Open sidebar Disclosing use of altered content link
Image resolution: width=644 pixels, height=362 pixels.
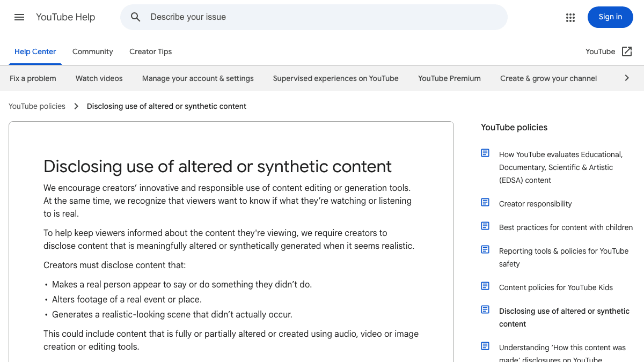[x=564, y=317]
